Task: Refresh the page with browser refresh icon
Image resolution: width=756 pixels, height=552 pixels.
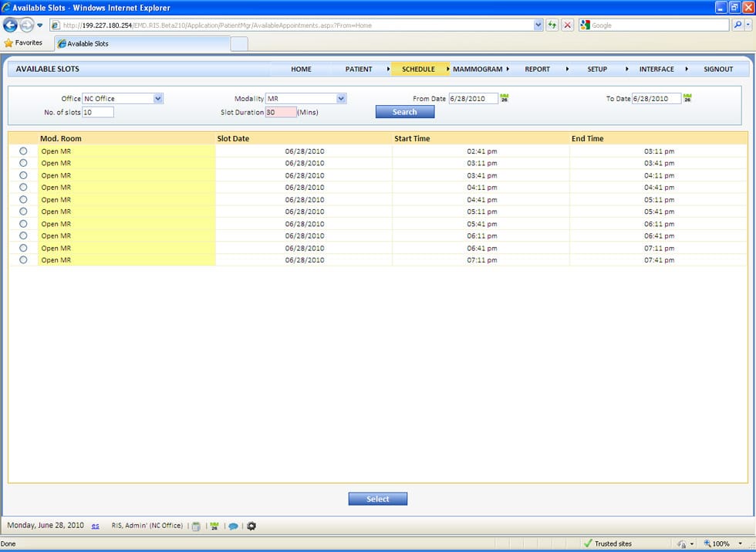Action: [552, 25]
